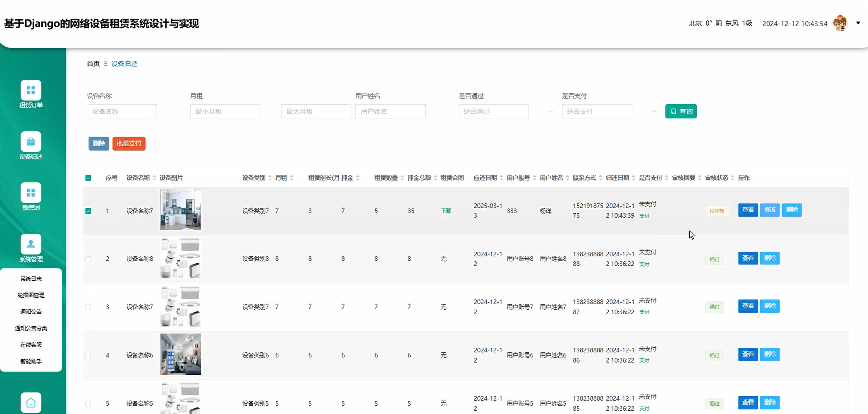Viewport: 868px width, 414px height.
Task: Click into the 最小月租 field
Action: (x=225, y=111)
